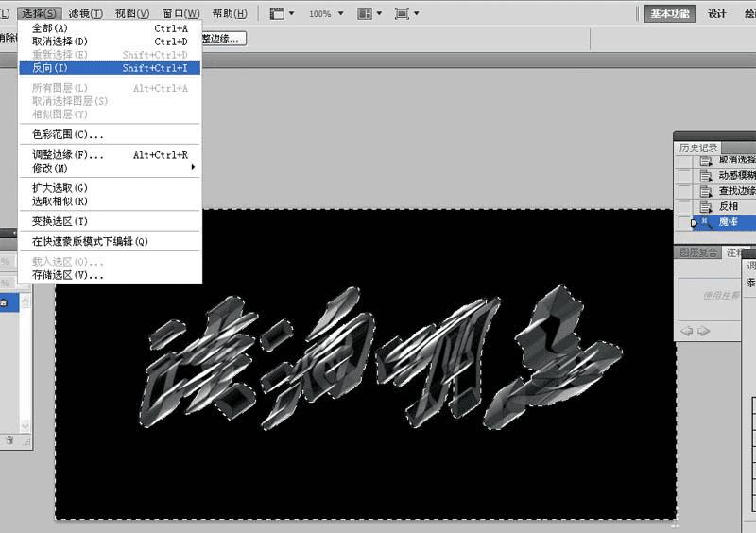
Task: Click grayed-out 所有图层(L) menu item
Action: [110, 88]
